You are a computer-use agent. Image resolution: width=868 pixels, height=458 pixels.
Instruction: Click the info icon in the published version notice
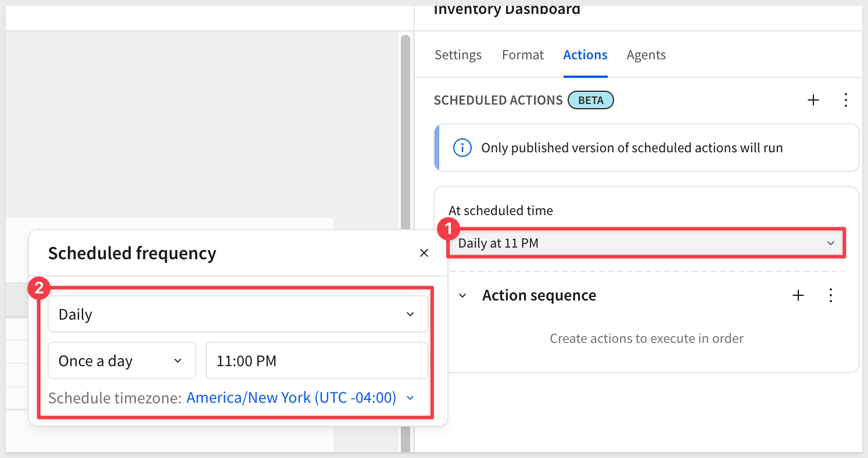click(462, 148)
